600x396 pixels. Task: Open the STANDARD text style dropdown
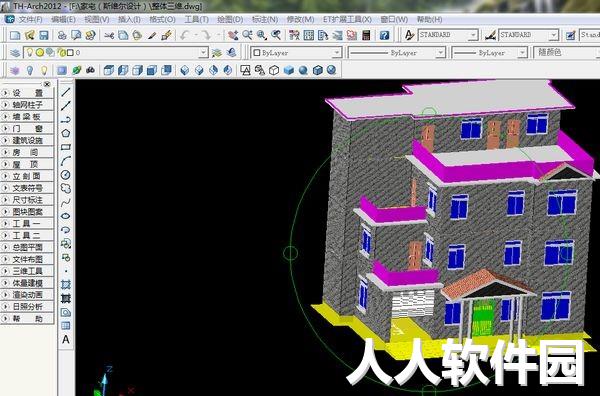click(x=448, y=35)
